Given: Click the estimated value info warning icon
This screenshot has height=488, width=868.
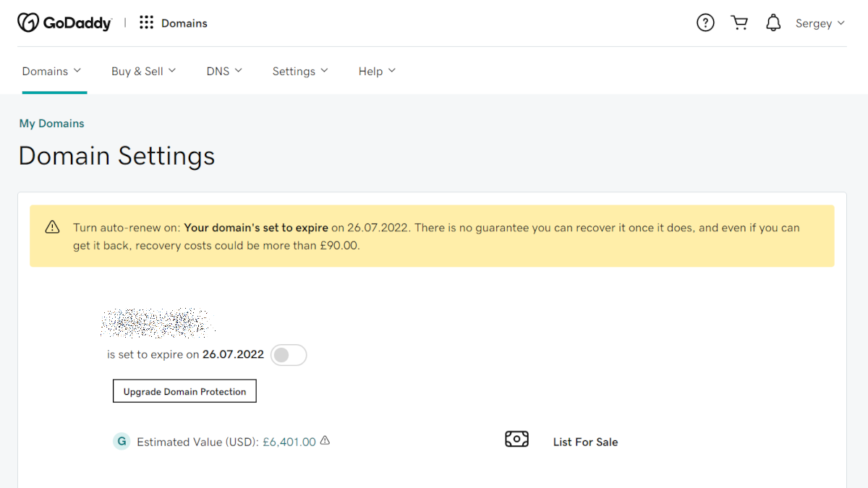Looking at the screenshot, I should 325,440.
